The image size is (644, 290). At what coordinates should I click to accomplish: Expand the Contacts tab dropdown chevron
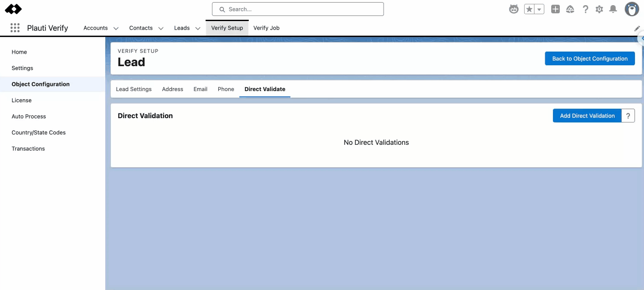161,28
